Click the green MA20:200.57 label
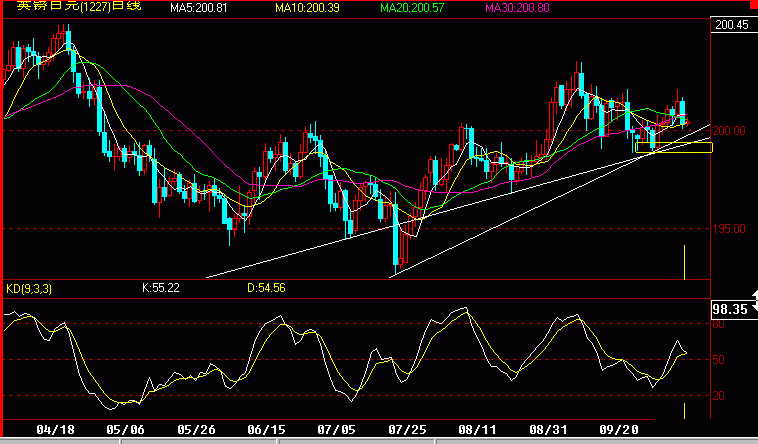 pyautogui.click(x=412, y=8)
